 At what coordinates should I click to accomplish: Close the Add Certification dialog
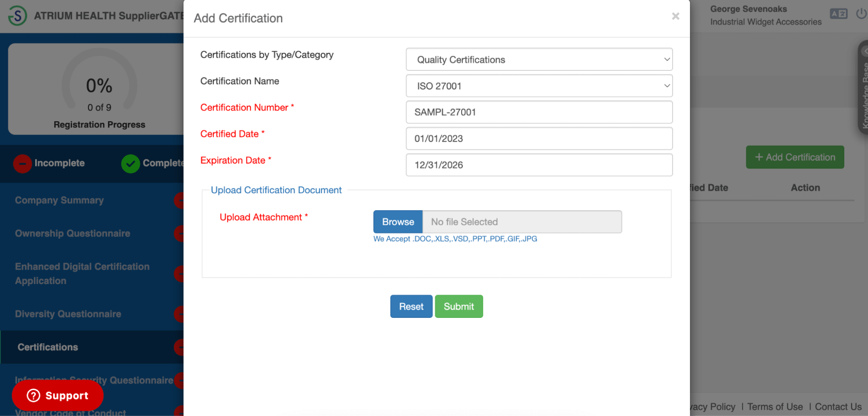675,16
